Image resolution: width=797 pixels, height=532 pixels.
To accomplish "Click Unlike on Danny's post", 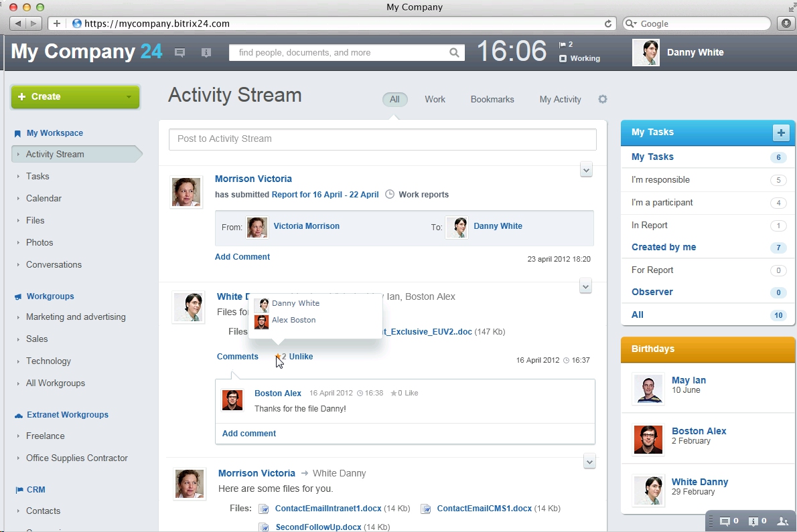I will click(301, 357).
